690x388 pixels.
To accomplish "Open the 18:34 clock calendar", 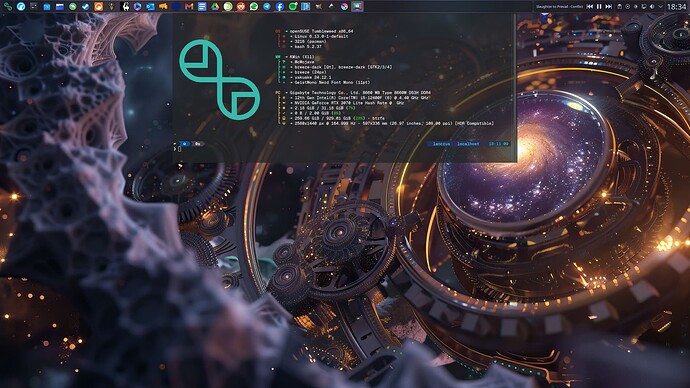I will 676,7.
